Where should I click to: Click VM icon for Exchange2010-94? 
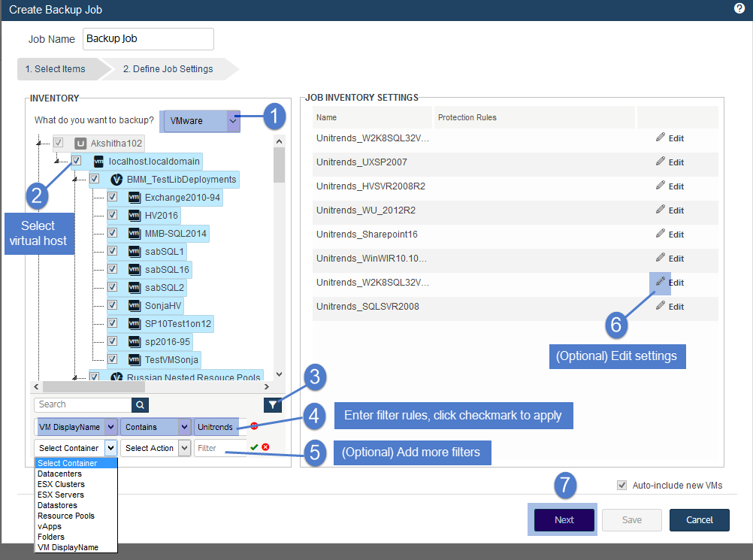point(135,198)
